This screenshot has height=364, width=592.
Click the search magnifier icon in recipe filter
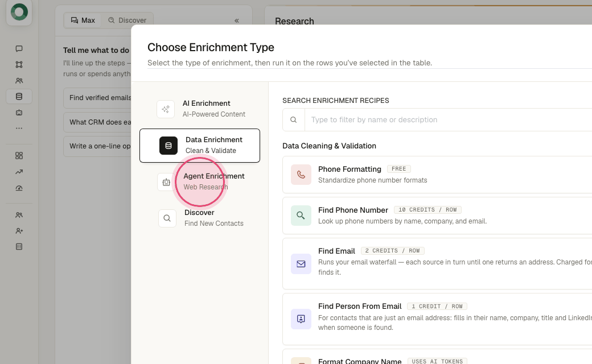pos(293,120)
